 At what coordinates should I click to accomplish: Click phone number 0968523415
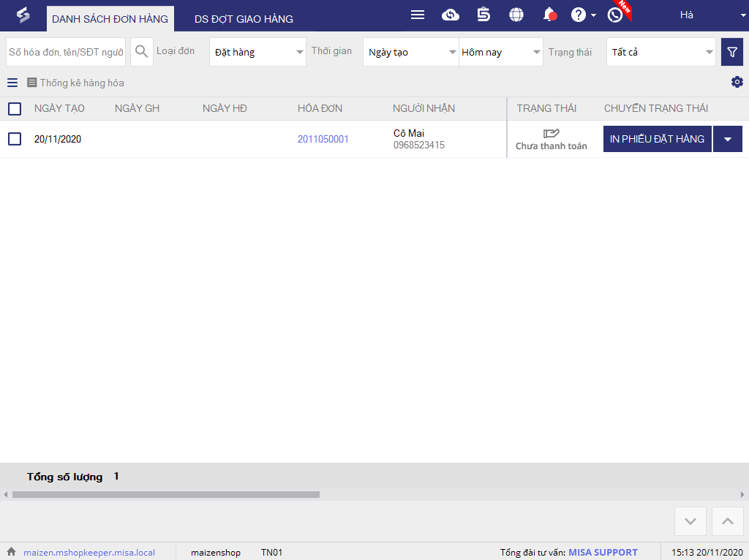pyautogui.click(x=419, y=145)
